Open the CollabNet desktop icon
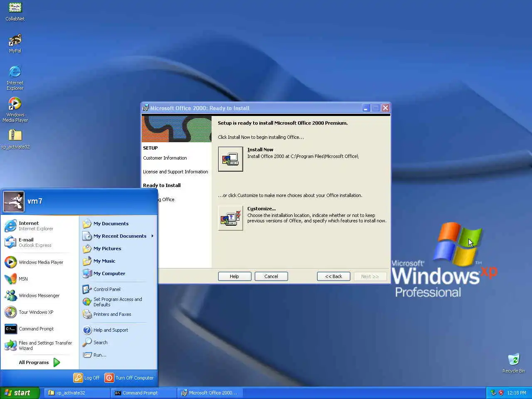532x399 pixels. coord(15,11)
